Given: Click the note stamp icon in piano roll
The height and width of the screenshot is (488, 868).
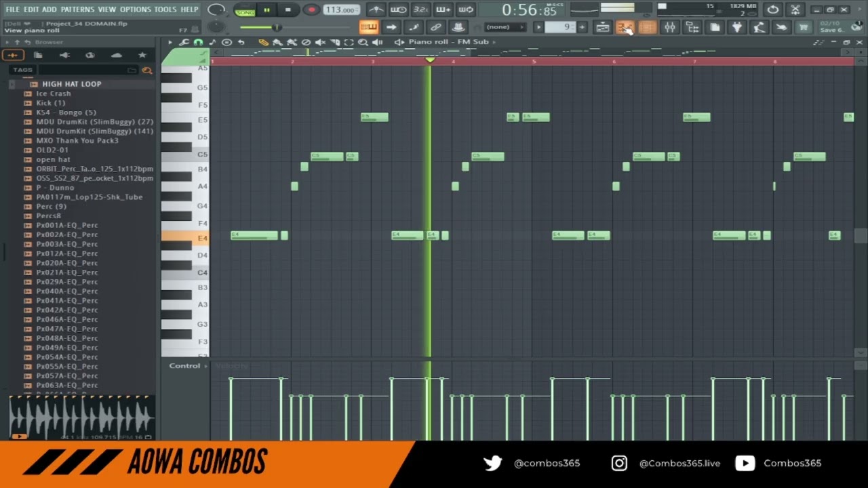Looking at the screenshot, I should coord(212,42).
